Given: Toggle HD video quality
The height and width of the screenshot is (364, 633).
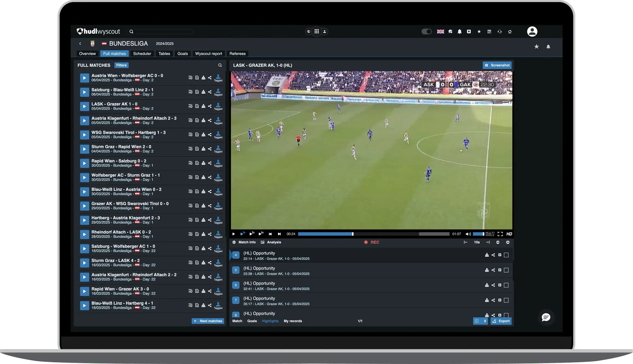Looking at the screenshot, I should click(x=510, y=234).
